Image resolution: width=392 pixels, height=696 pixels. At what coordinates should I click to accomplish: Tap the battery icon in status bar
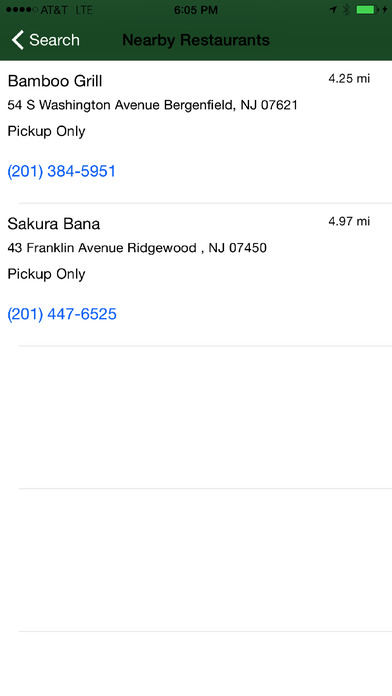click(367, 10)
